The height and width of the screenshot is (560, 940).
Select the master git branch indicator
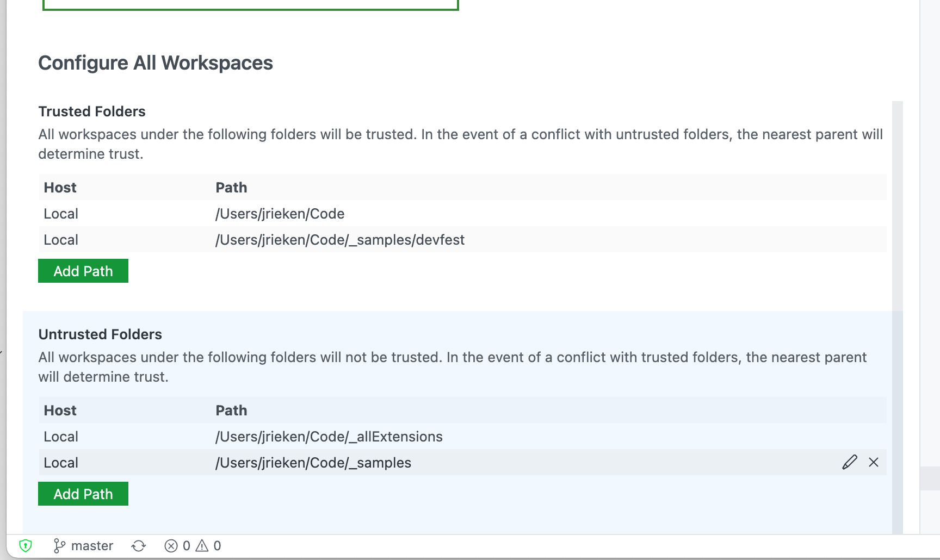point(83,545)
